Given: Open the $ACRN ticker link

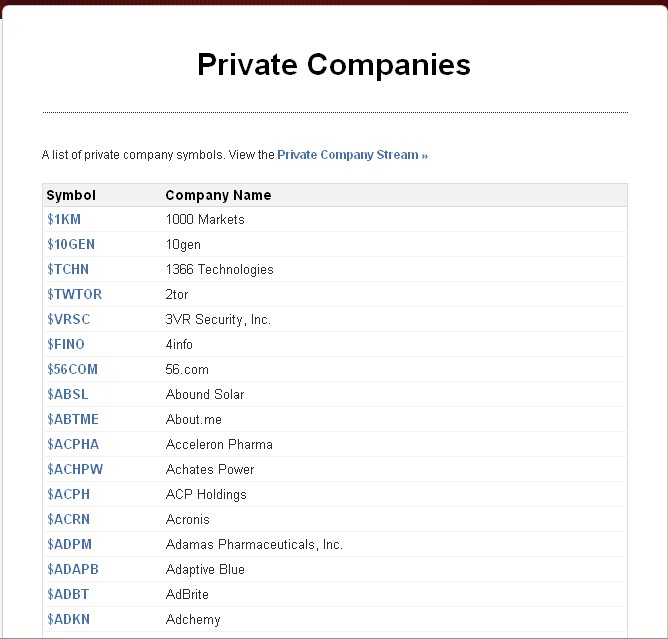Looking at the screenshot, I should [x=68, y=519].
